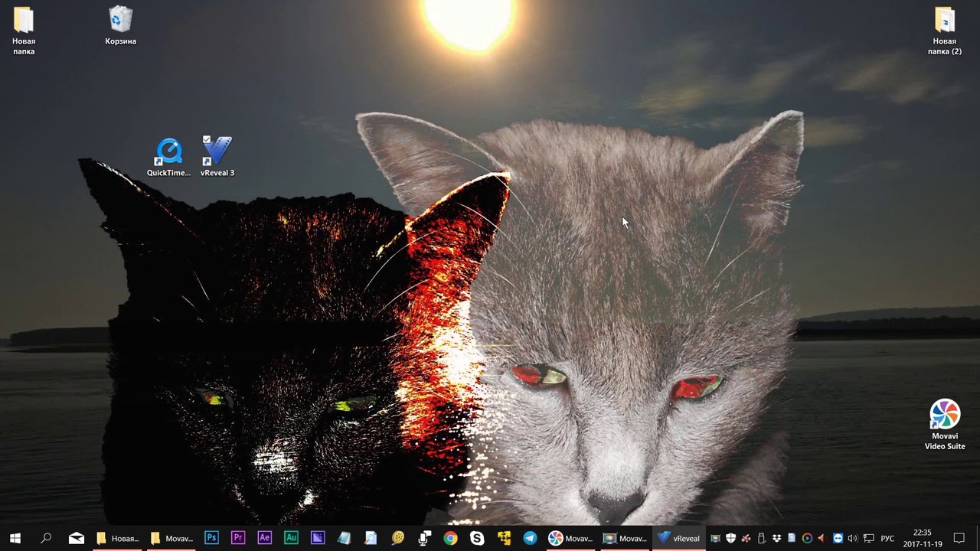This screenshot has height=551, width=980.
Task: Launch Adobe Premiere Pro from taskbar
Action: pyautogui.click(x=237, y=538)
